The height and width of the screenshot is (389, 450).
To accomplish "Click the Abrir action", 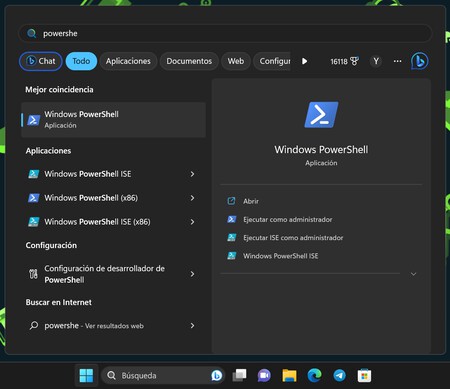I will pyautogui.click(x=251, y=201).
